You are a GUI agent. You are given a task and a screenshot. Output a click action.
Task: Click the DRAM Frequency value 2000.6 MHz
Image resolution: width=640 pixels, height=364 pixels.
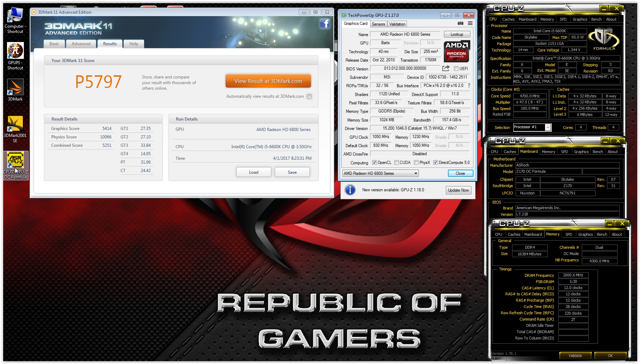[573, 275]
